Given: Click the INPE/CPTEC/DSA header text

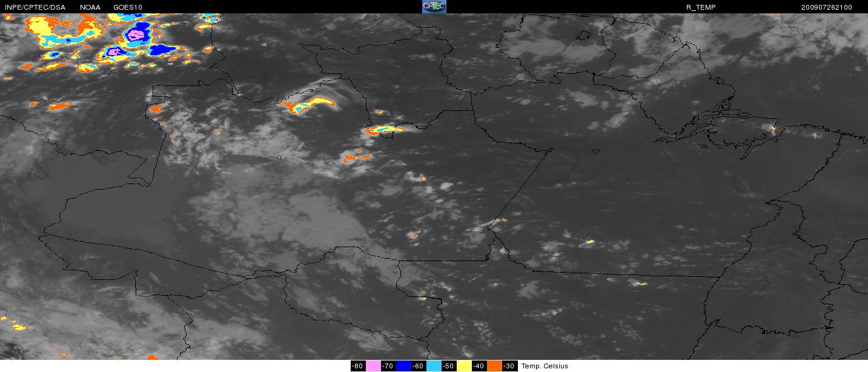Looking at the screenshot, I should (x=35, y=7).
